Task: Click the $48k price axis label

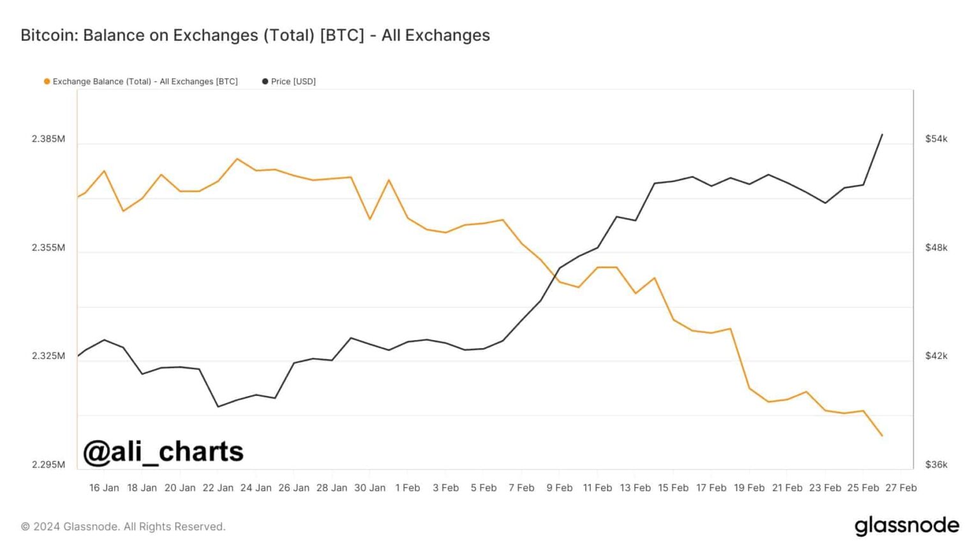Action: point(936,247)
